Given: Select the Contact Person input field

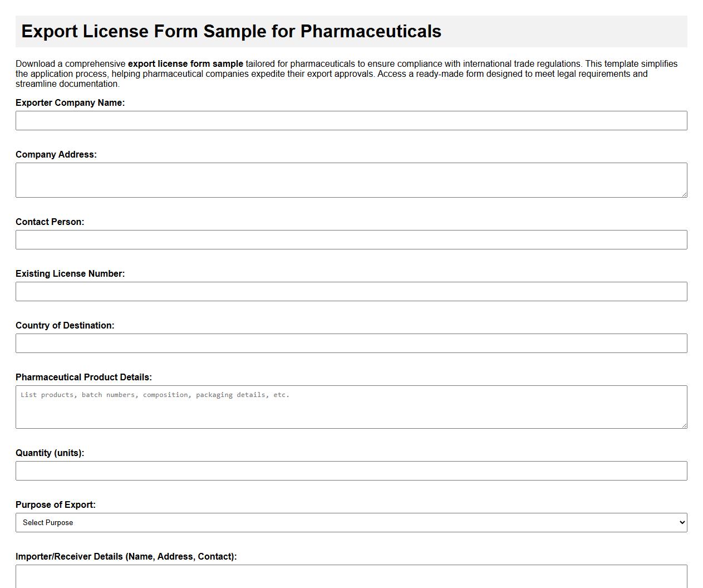Looking at the screenshot, I should pos(351,239).
